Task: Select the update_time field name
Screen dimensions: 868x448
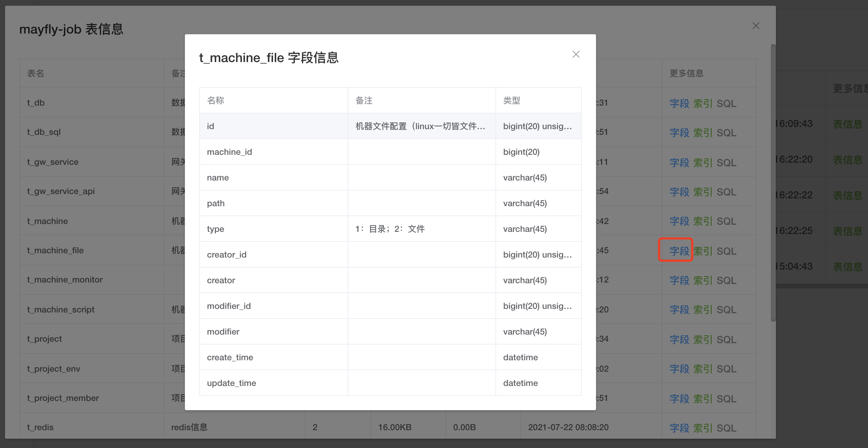Action: [232, 383]
